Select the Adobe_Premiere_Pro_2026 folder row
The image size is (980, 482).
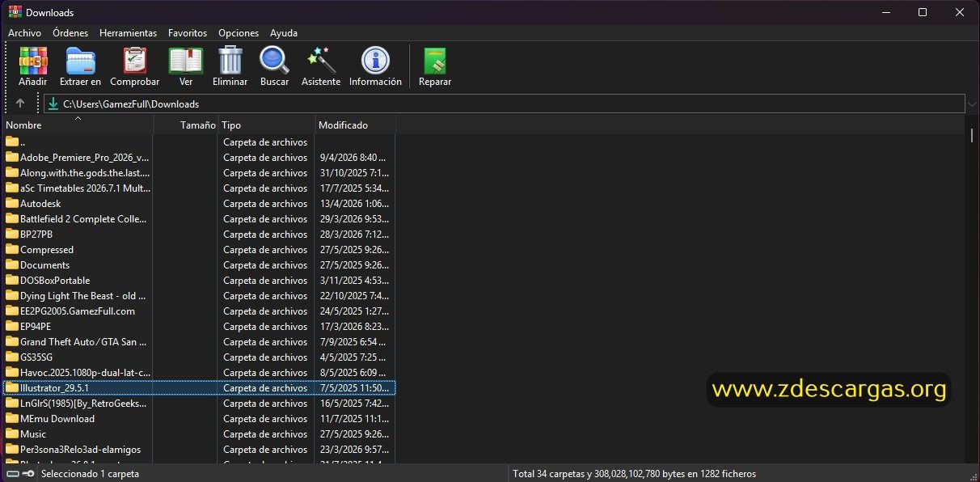[x=199, y=157]
